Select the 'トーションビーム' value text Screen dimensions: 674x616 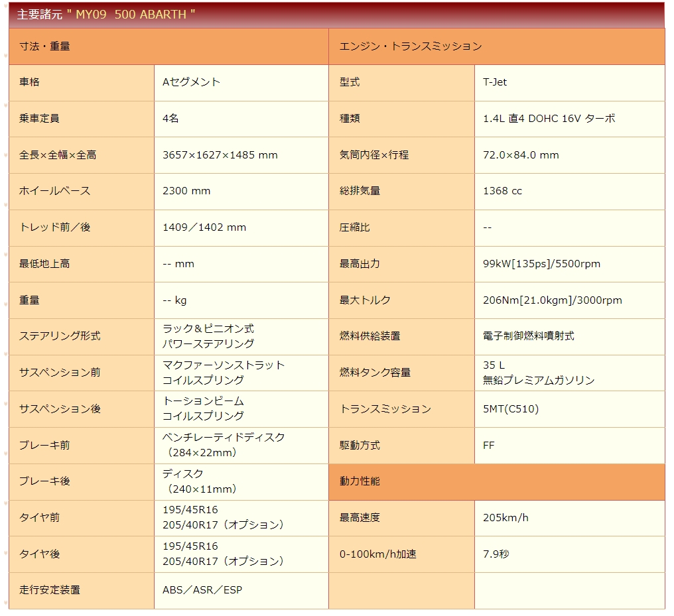tap(203, 401)
